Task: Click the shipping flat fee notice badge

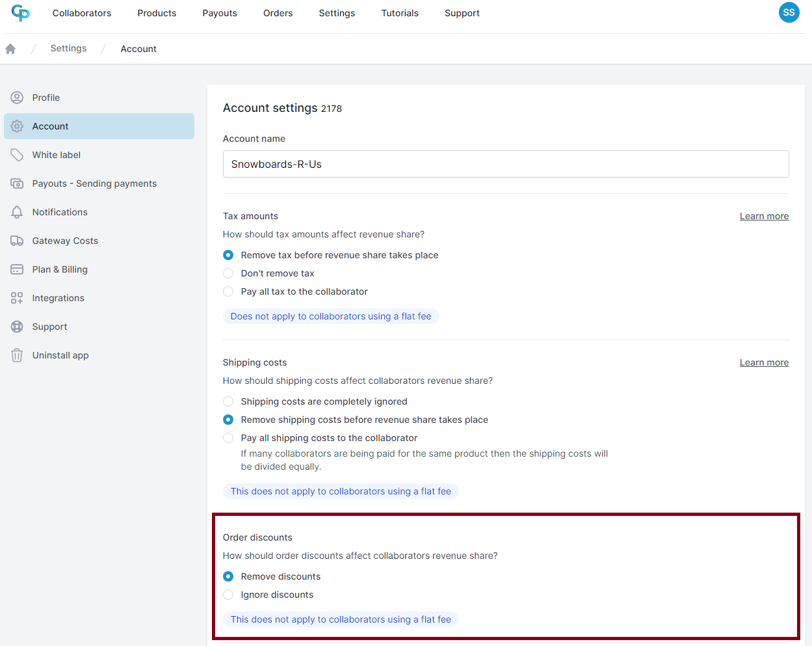Action: [341, 491]
